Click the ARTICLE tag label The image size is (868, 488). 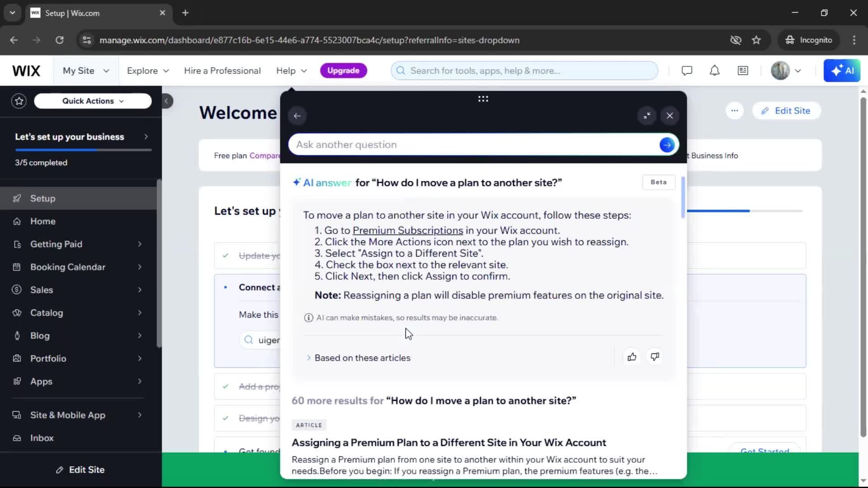click(309, 425)
